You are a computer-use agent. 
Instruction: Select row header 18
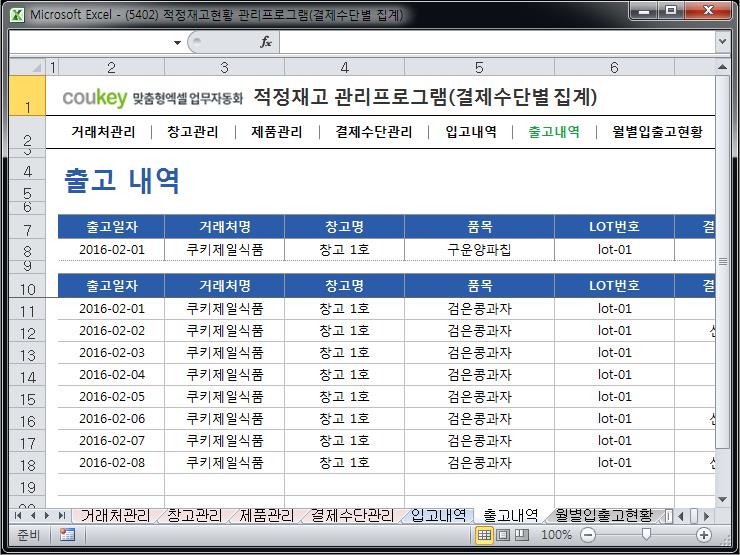(27, 463)
